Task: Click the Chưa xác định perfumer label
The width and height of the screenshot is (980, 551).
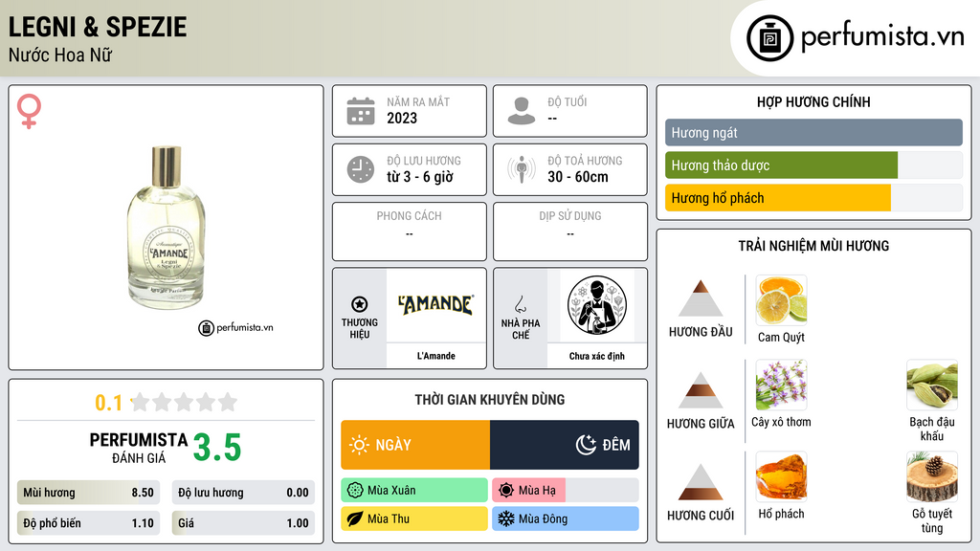Action: 597,356
